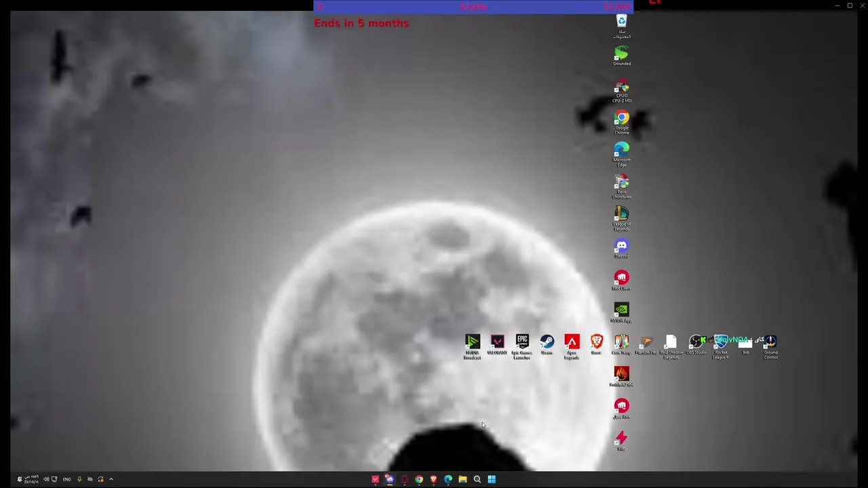Switch the ENG input language indicator
The height and width of the screenshot is (488, 868).
coord(66,479)
